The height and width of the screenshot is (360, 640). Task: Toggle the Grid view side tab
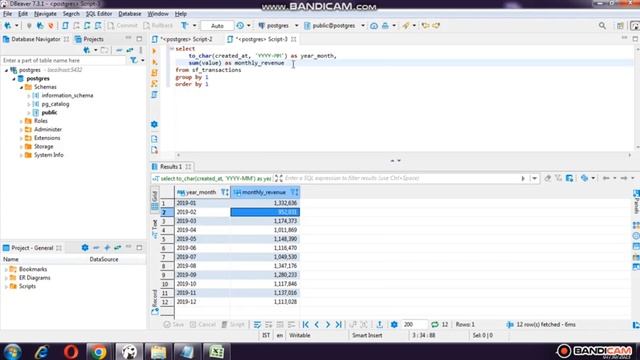tap(155, 200)
